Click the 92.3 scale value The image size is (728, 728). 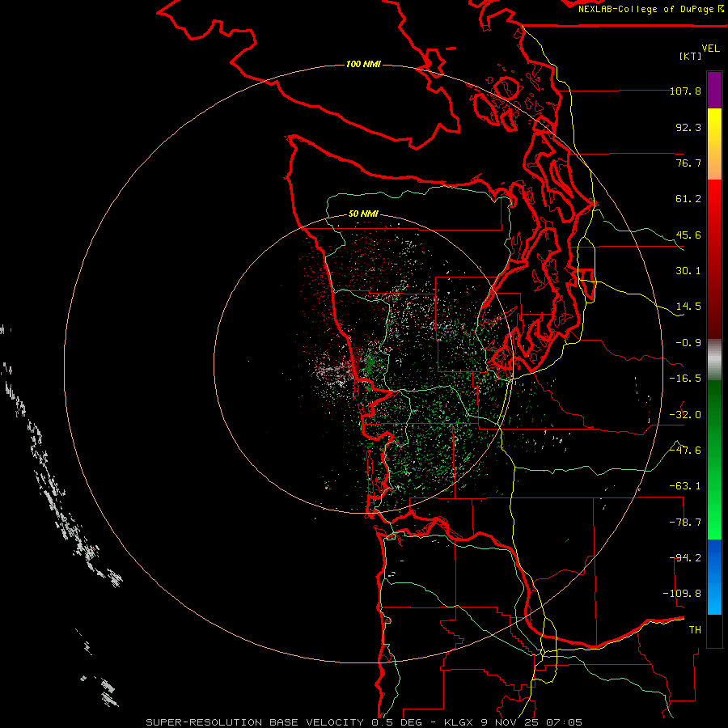[x=688, y=127]
